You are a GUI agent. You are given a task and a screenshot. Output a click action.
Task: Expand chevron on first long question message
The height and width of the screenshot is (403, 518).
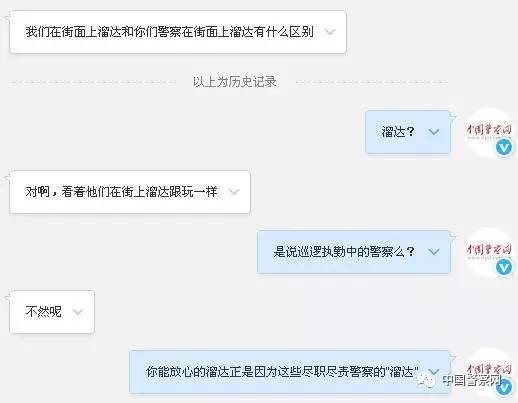(x=330, y=32)
